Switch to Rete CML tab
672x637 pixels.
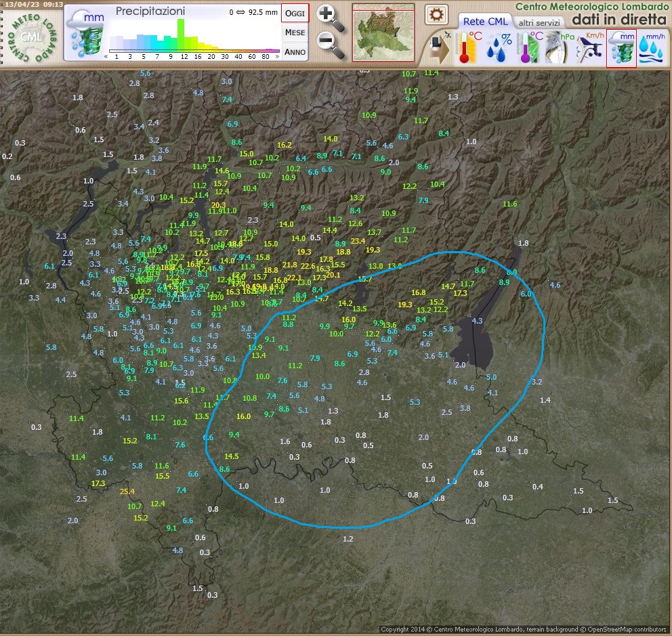(x=485, y=22)
